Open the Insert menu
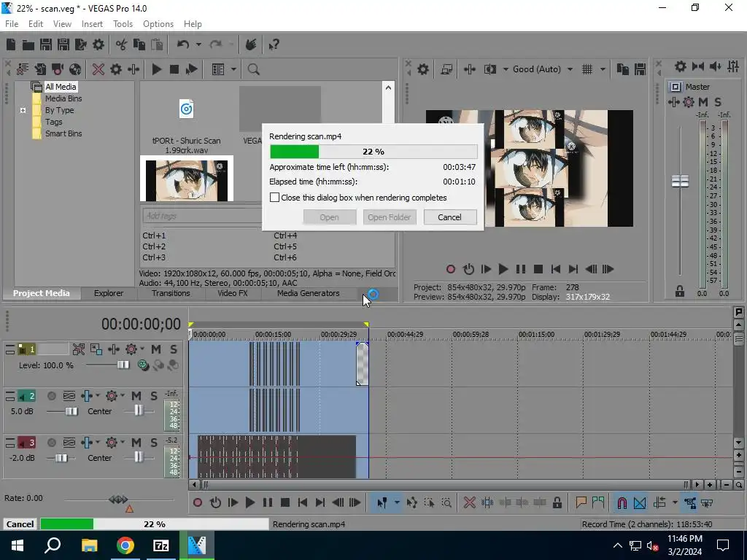This screenshot has width=747, height=560. (x=92, y=24)
